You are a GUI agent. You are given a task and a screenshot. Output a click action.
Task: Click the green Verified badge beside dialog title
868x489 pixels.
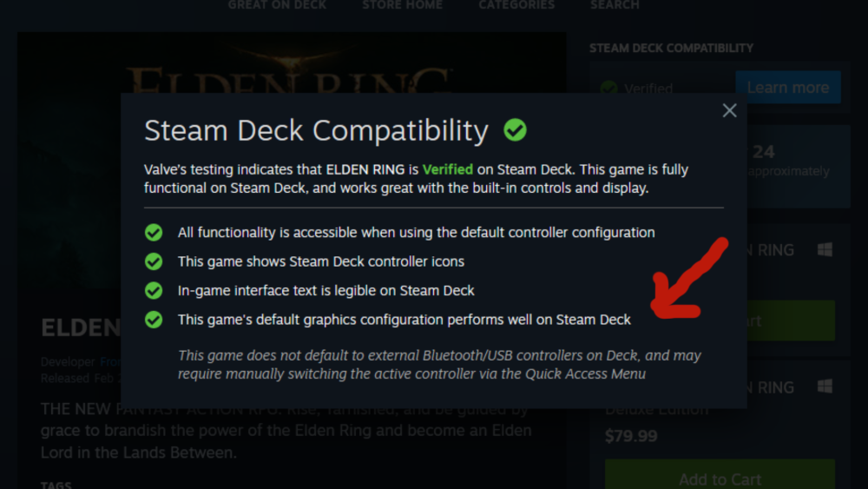pos(516,131)
